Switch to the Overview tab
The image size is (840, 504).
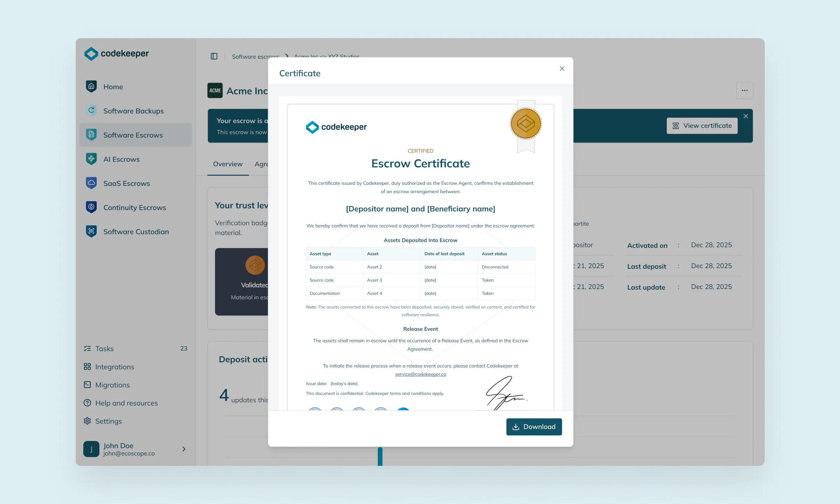[228, 164]
